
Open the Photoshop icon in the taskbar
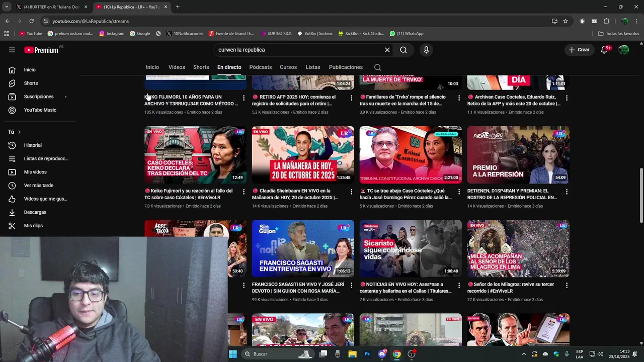367,354
